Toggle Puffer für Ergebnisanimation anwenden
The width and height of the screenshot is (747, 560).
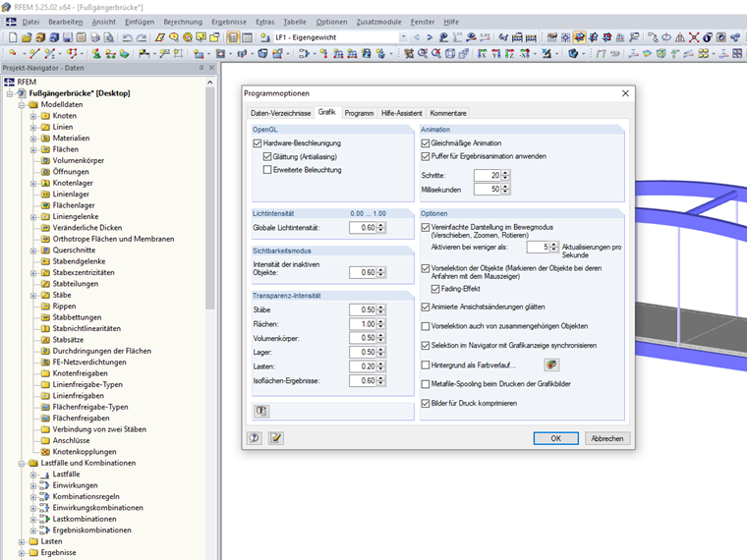[x=426, y=156]
